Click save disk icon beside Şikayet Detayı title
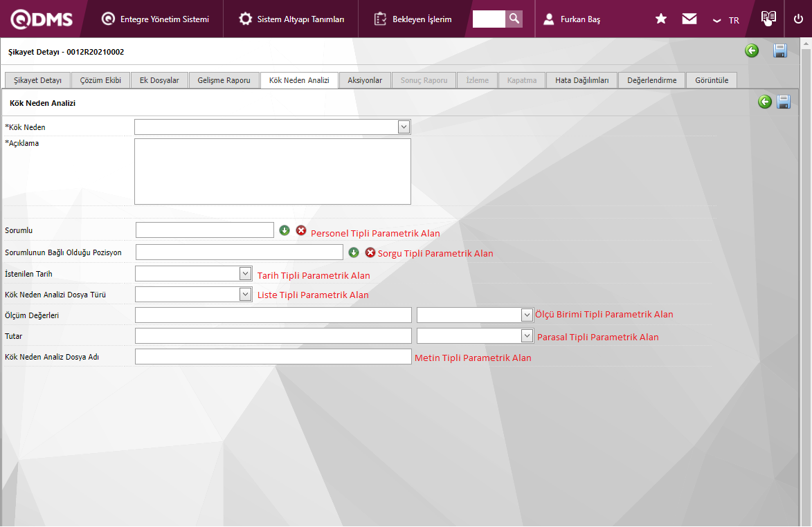The height and width of the screenshot is (527, 812). (780, 50)
